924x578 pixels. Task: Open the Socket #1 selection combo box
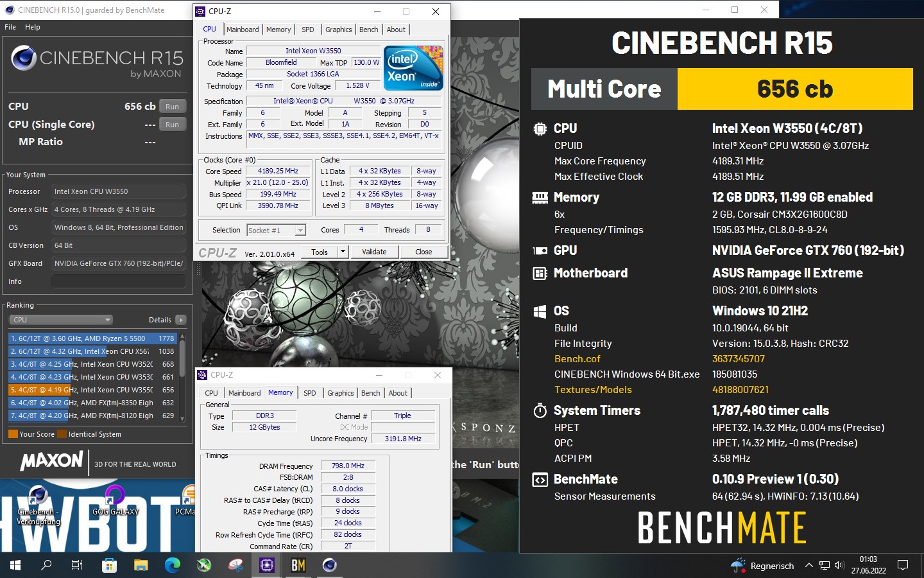[x=277, y=230]
